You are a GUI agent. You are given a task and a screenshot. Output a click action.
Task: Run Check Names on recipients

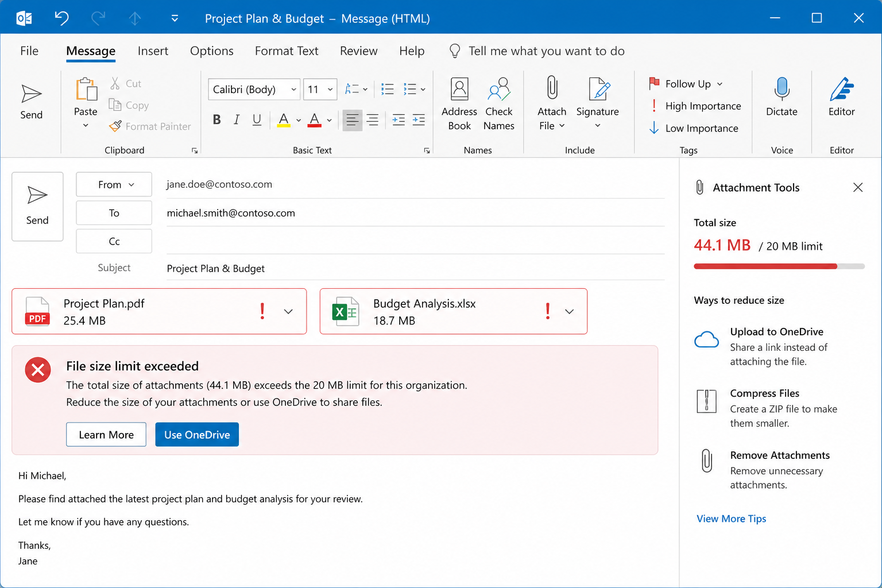click(x=499, y=104)
